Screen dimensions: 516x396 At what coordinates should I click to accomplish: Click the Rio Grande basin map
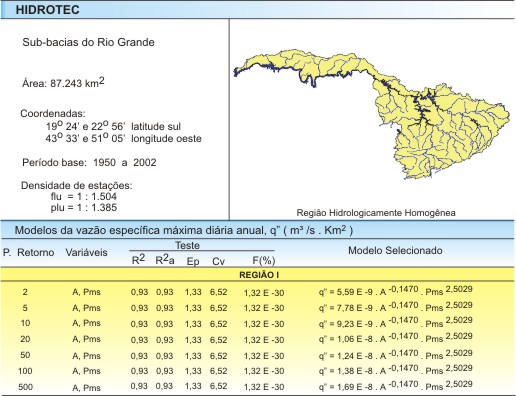click(x=371, y=114)
